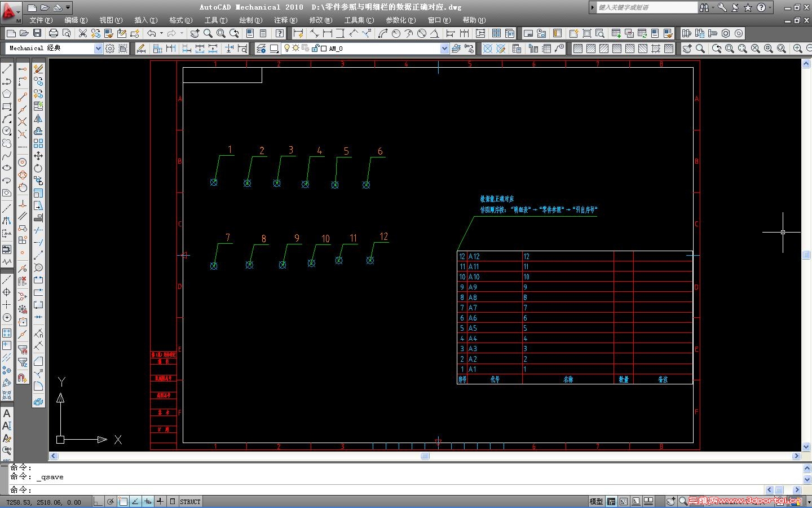Toggle STRUCT mode in status bar
Screen dimensions: 812x508
click(190, 501)
